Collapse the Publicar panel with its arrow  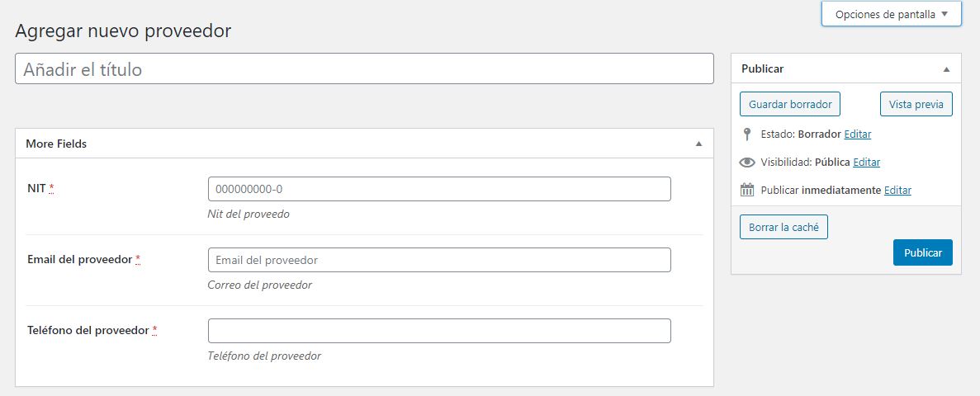pyautogui.click(x=947, y=69)
